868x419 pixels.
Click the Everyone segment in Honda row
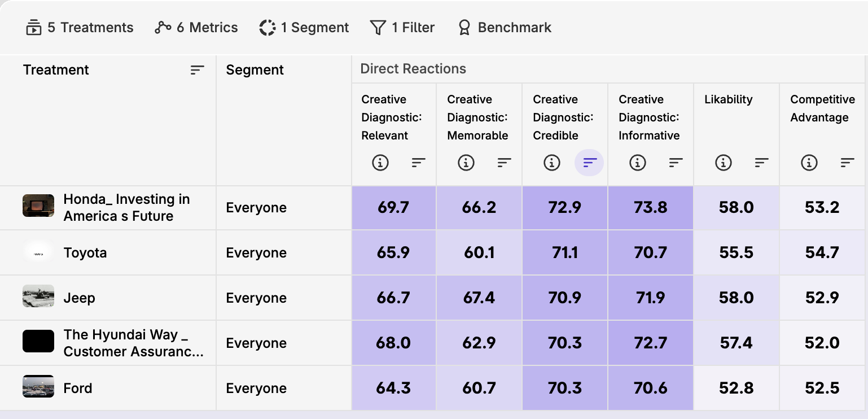point(256,208)
